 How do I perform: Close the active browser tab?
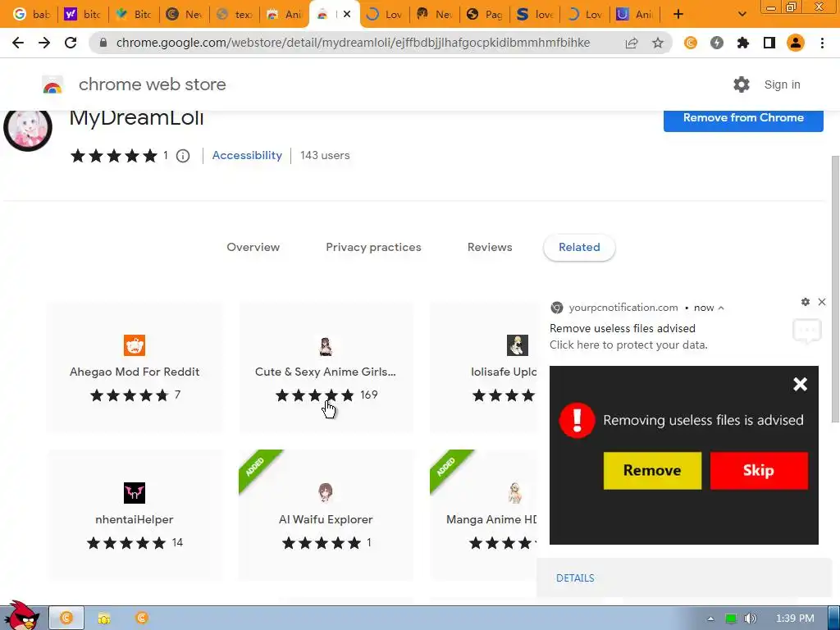click(x=347, y=15)
